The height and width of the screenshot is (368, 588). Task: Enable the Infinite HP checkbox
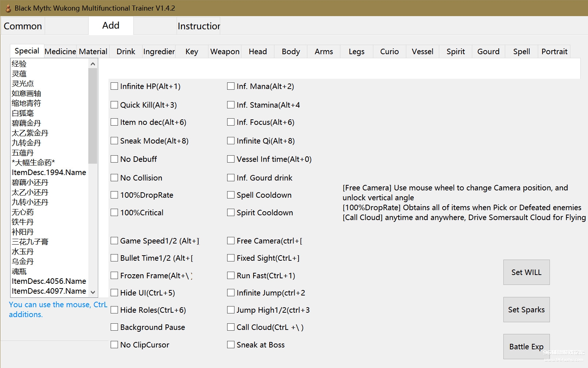[114, 86]
